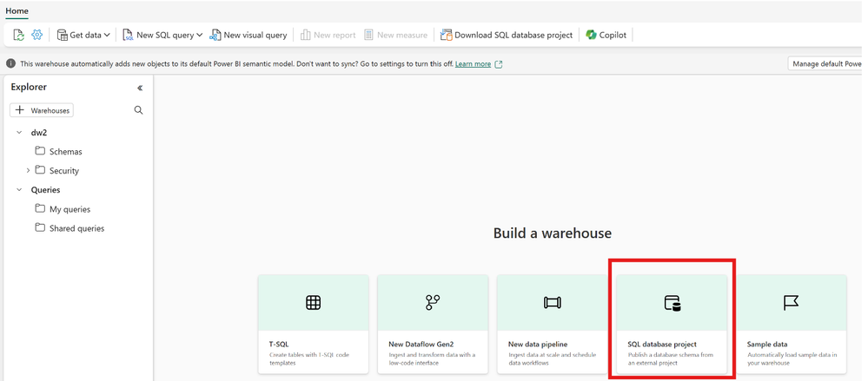Click the Dataflow Gen2 branch icon
The width and height of the screenshot is (868, 381).
[x=433, y=303]
